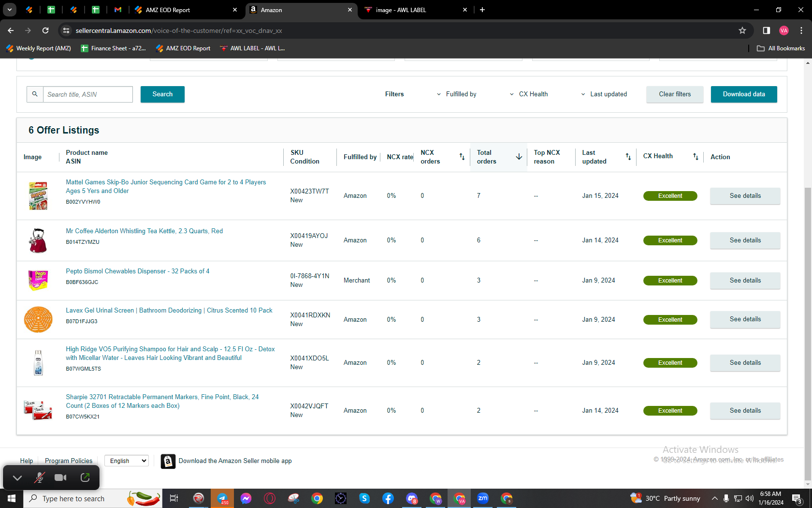Open a new tab with plus icon
The height and width of the screenshot is (508, 812).
click(x=482, y=10)
